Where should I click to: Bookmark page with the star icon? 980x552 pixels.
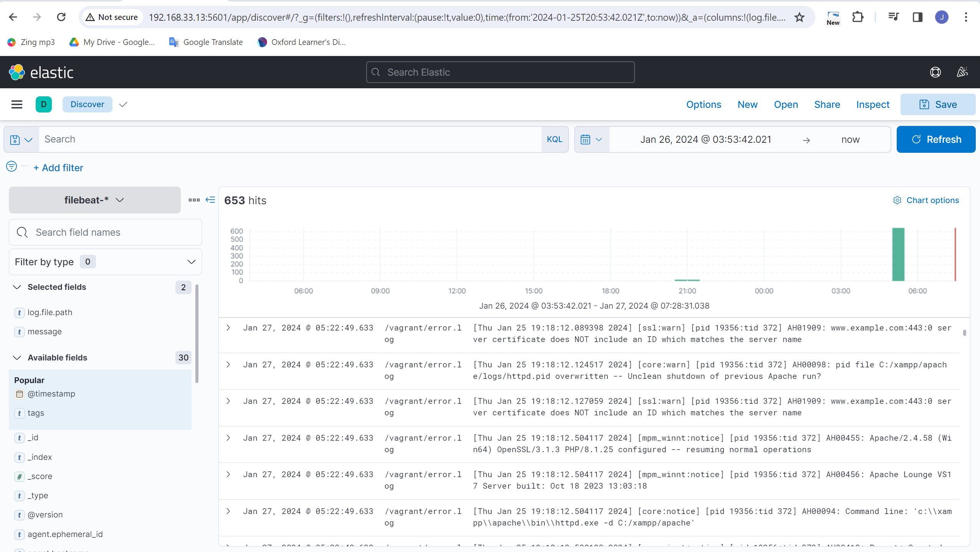(x=800, y=17)
